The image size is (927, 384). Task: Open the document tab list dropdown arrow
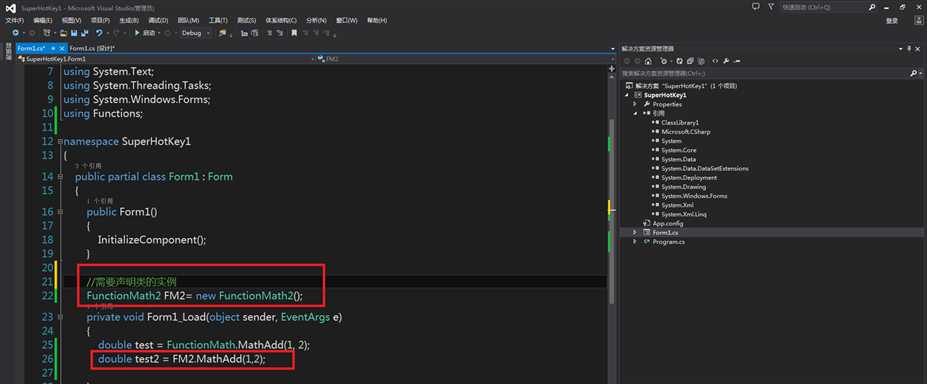pos(612,49)
